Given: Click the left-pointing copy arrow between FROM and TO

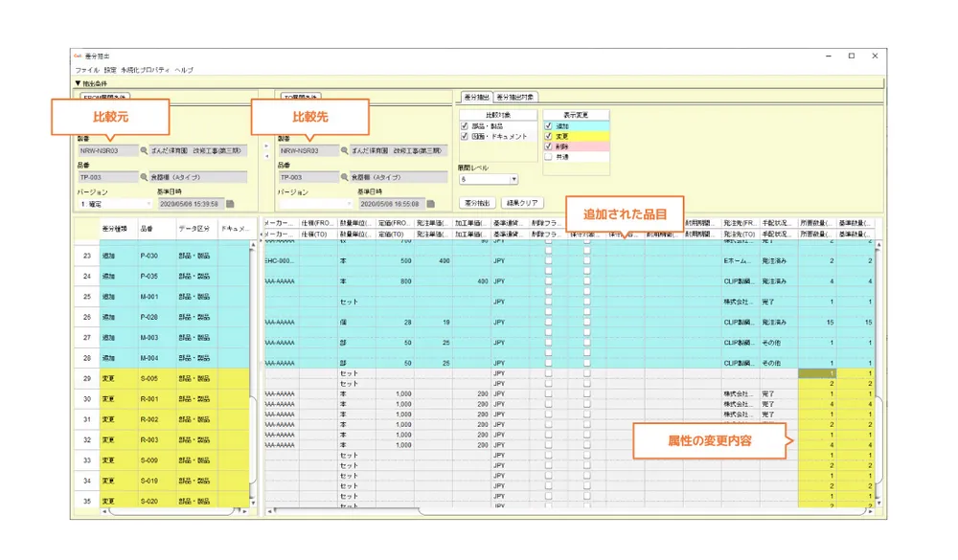Looking at the screenshot, I should (x=266, y=156).
